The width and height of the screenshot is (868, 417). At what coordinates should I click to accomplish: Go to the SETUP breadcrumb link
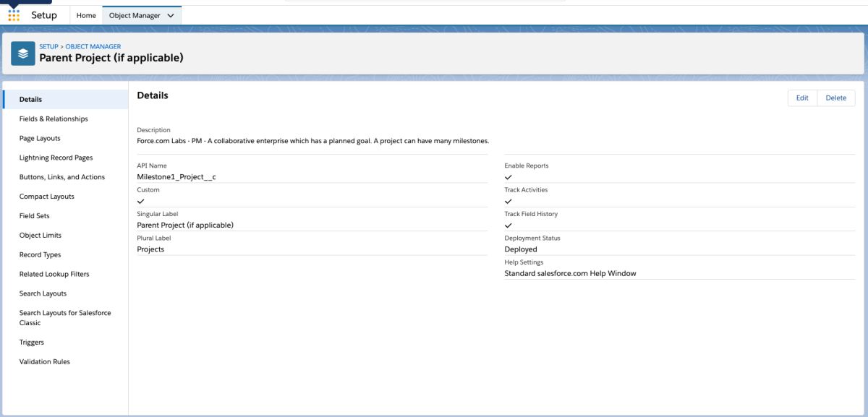pyautogui.click(x=48, y=47)
